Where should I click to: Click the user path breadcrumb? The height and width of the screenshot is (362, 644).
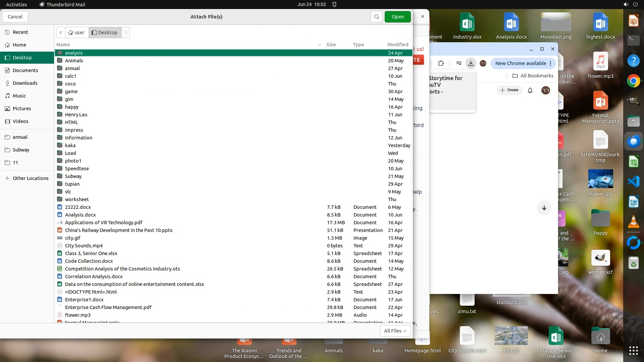77,33
